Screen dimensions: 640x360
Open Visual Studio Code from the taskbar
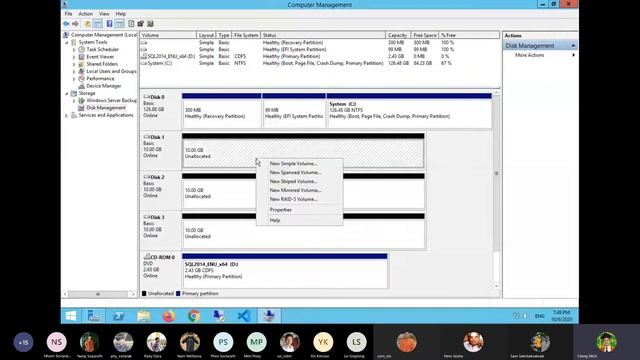[x=244, y=316]
